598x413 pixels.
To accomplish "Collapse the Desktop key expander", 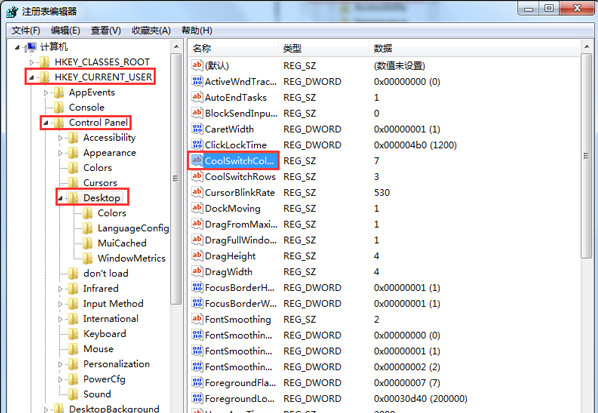I will [60, 198].
